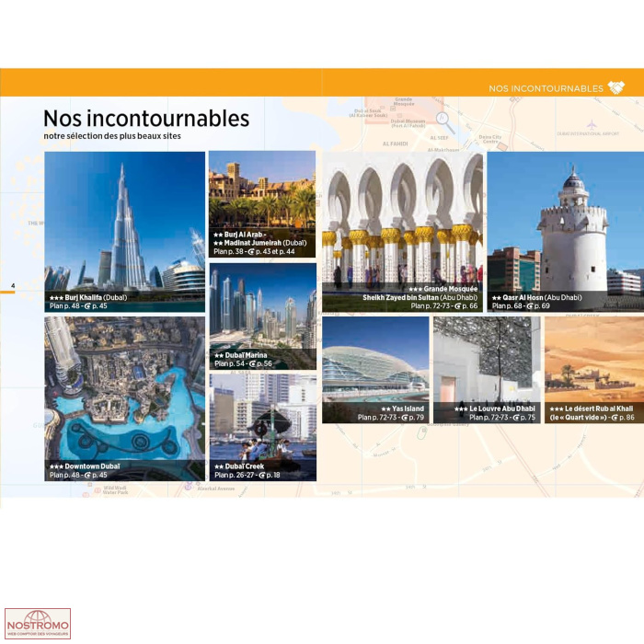Click 'Plan p. 68 - p. 69' text
This screenshot has height=644, width=644.
click(522, 305)
